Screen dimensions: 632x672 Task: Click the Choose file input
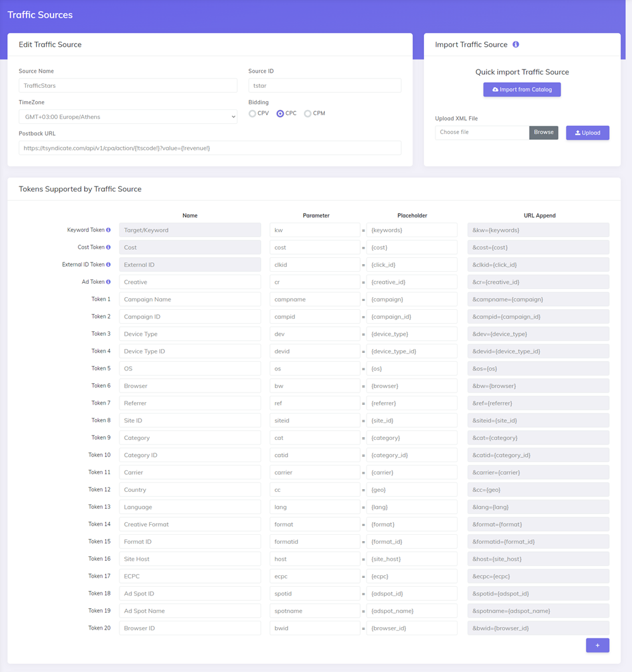click(x=482, y=132)
